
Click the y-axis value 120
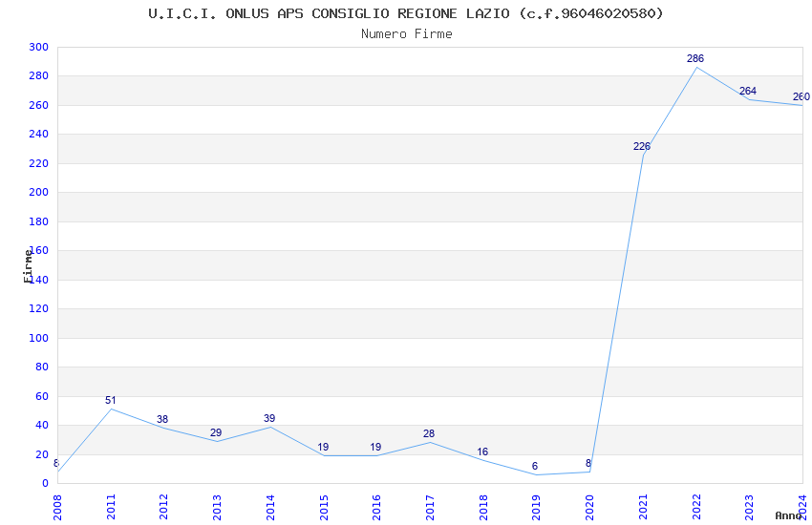point(39,308)
